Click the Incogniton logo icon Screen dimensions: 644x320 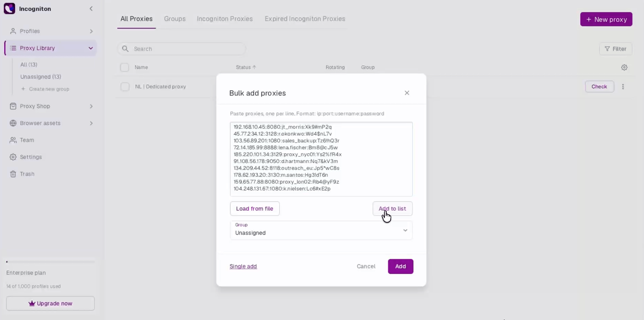pos(9,9)
